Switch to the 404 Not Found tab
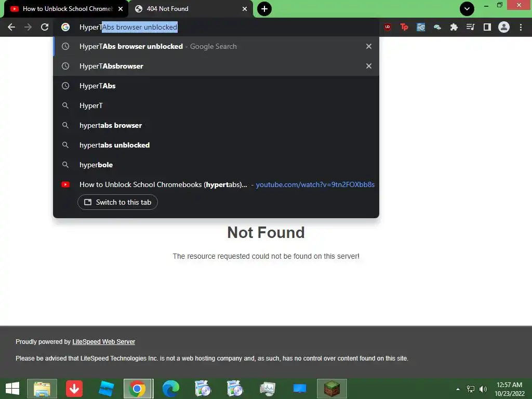 tap(191, 9)
